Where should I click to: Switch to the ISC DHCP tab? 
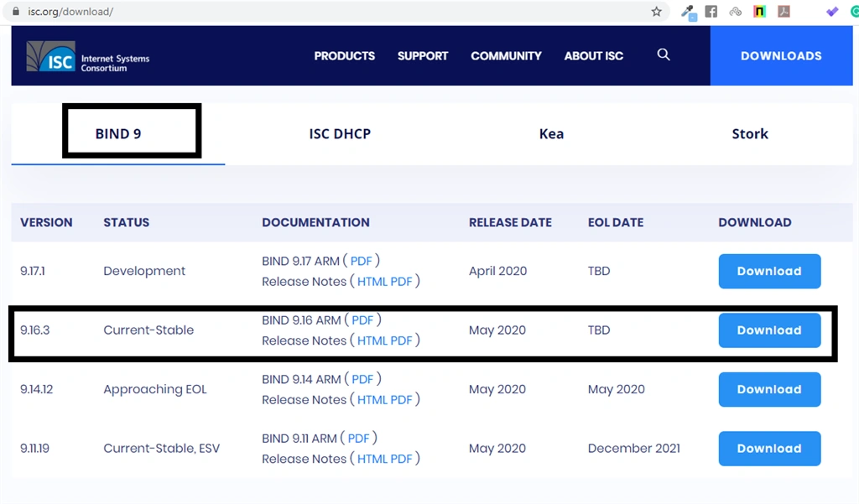[340, 133]
